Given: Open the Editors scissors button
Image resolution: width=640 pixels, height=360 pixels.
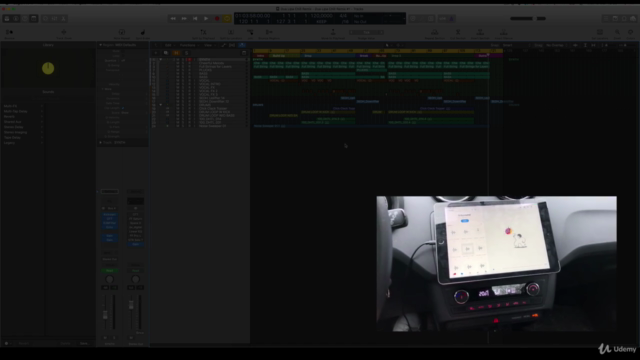Looking at the screenshot, I should pos(63,18).
